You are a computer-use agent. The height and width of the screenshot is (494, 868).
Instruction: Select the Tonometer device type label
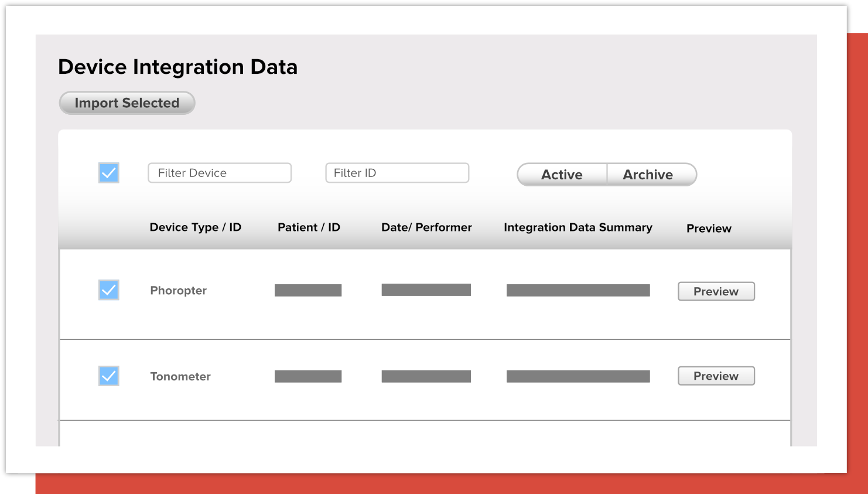pyautogui.click(x=180, y=376)
